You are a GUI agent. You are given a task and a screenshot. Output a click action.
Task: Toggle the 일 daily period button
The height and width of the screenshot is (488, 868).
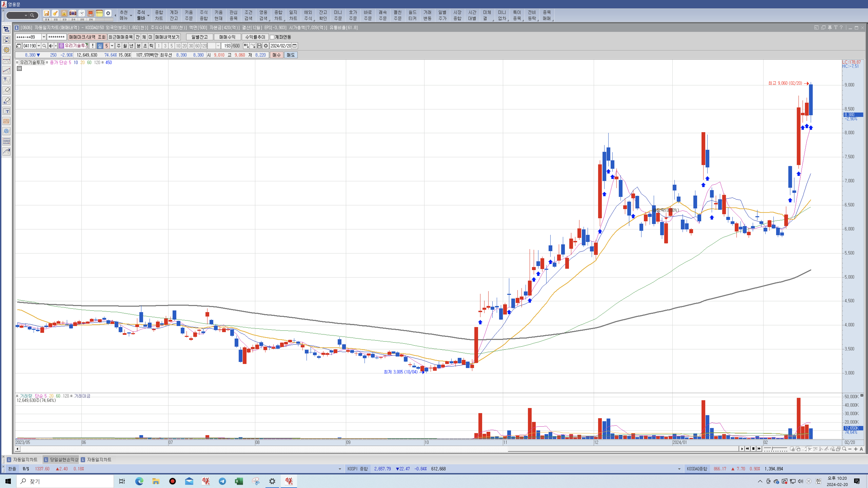[100, 46]
